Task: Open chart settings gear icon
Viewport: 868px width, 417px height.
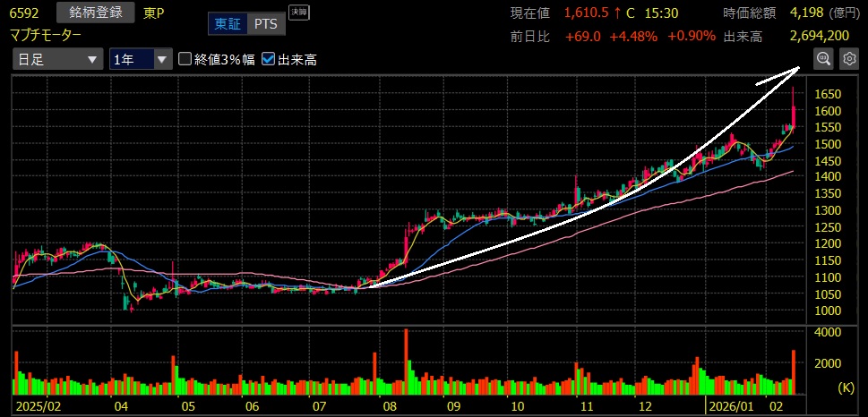Action: click(x=847, y=59)
